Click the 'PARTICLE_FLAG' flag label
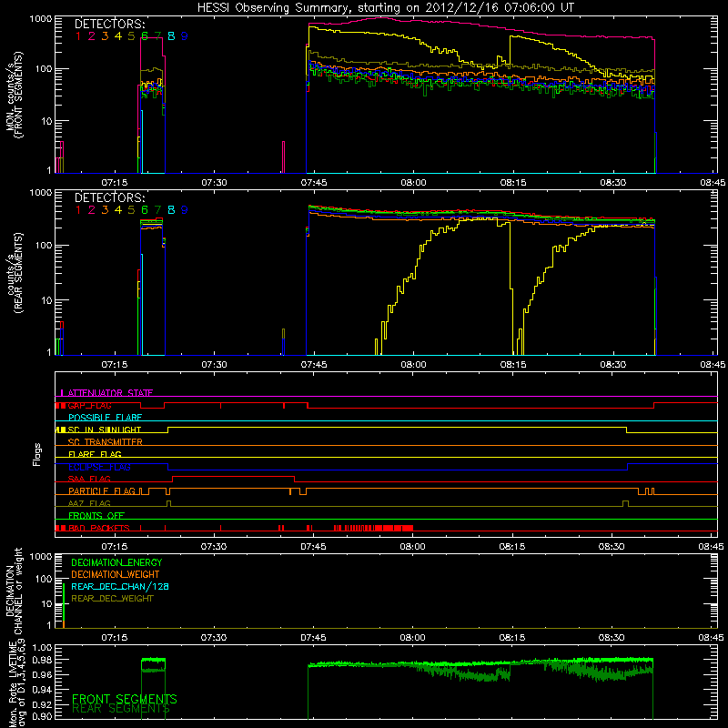This screenshot has width=728, height=728. coord(102,491)
